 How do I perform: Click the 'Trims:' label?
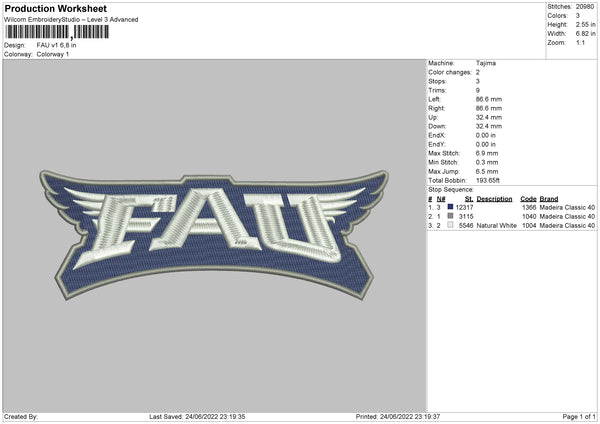click(437, 90)
